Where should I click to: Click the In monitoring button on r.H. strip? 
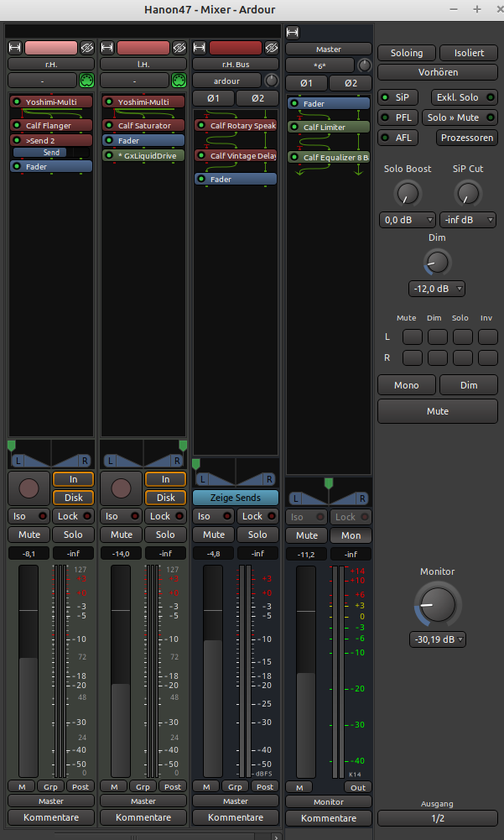click(73, 479)
